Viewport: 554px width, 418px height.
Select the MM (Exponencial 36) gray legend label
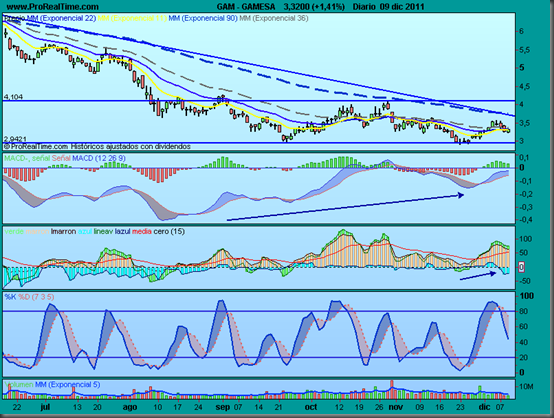pos(274,18)
